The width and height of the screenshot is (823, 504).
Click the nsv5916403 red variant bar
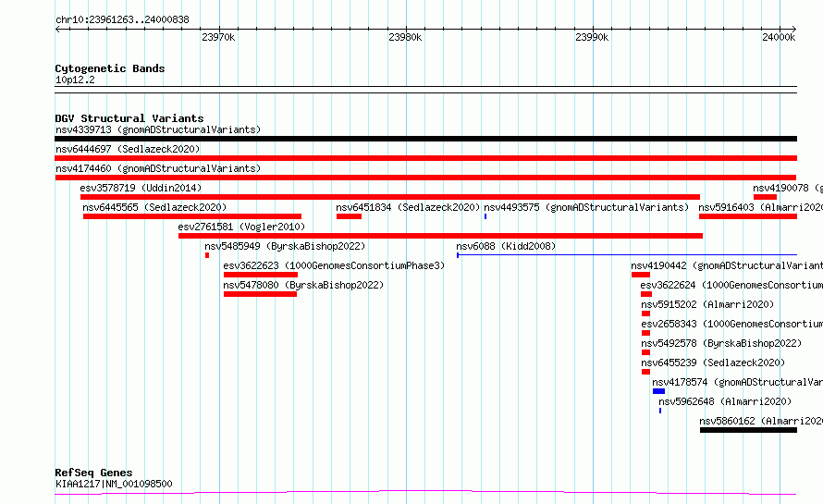[748, 216]
